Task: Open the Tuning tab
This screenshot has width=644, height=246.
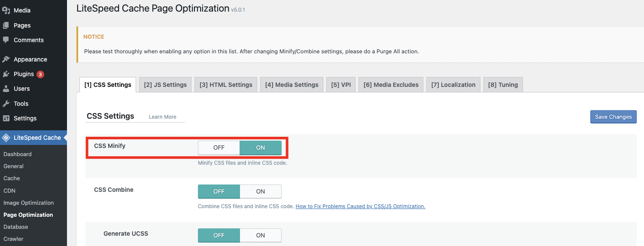Action: [503, 85]
